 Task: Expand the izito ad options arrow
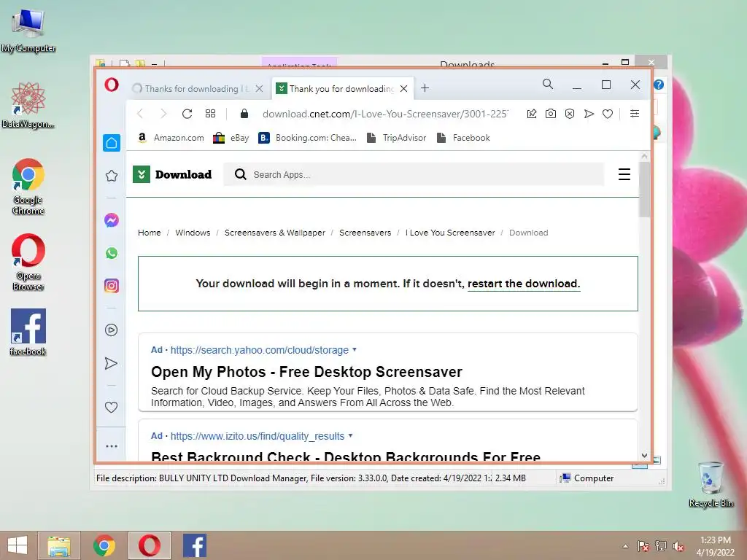click(350, 435)
